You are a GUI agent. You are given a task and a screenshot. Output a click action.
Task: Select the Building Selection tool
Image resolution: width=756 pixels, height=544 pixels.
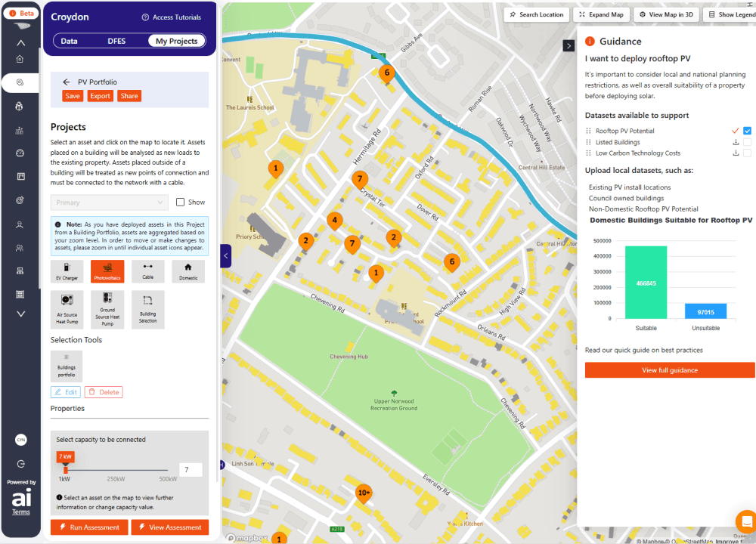click(x=147, y=310)
